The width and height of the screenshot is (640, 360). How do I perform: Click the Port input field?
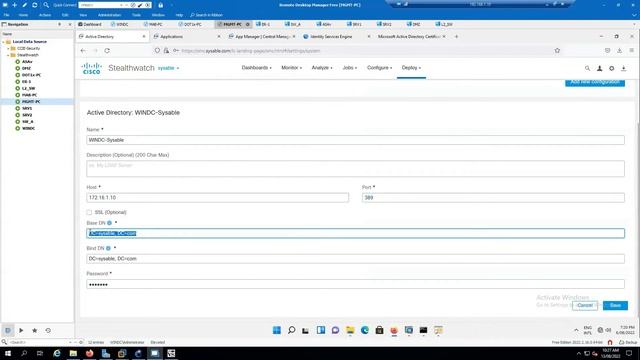[x=493, y=198]
